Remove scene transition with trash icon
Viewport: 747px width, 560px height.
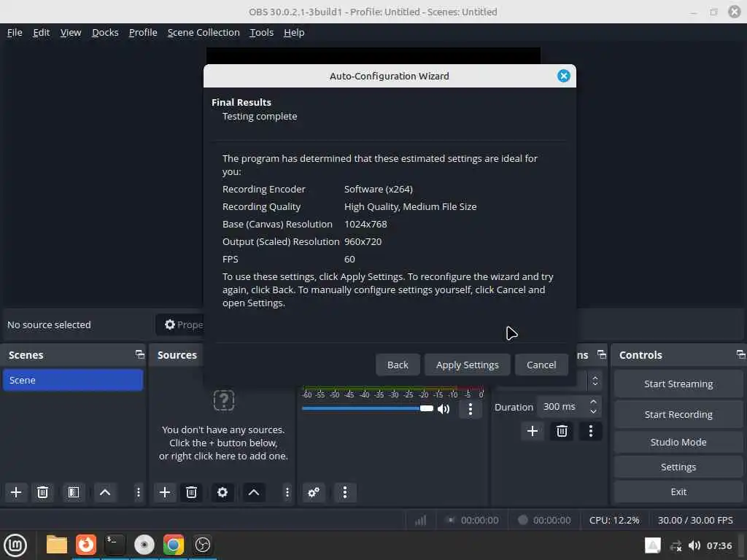[562, 431]
